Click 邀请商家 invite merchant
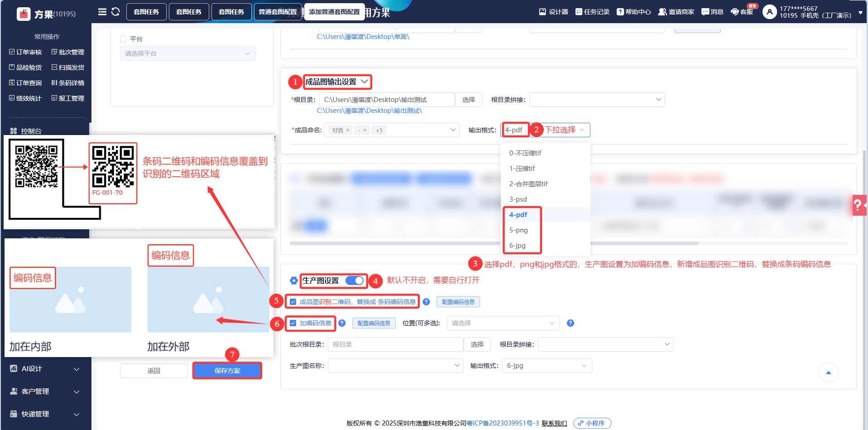This screenshot has width=868, height=430. [676, 12]
